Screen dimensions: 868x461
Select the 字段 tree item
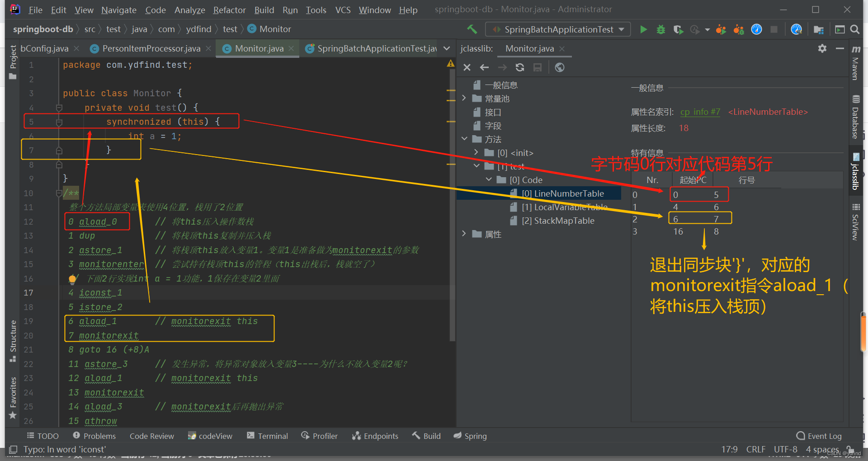pyautogui.click(x=487, y=126)
